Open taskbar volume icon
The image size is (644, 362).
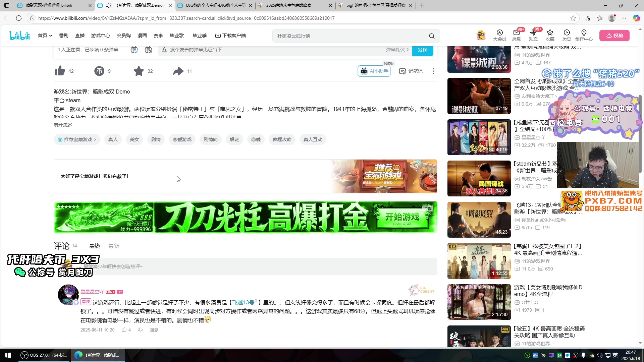point(600,355)
